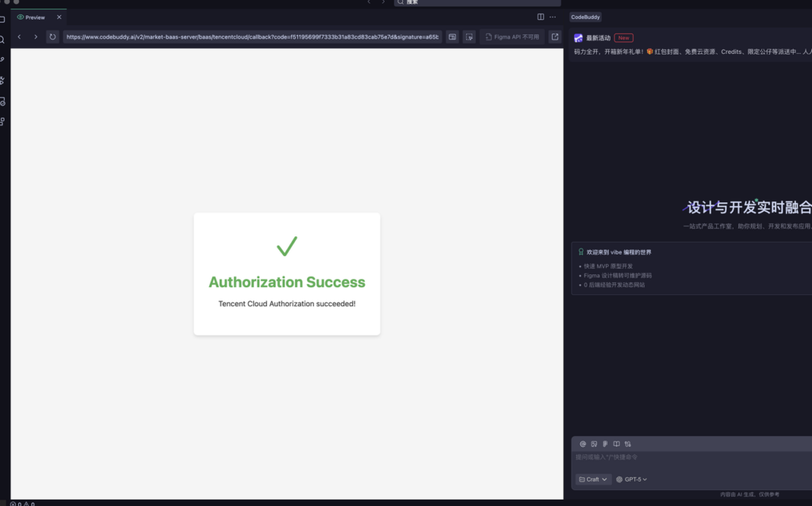Click the book icon above chat input
This screenshot has height=506, width=812.
(x=616, y=443)
